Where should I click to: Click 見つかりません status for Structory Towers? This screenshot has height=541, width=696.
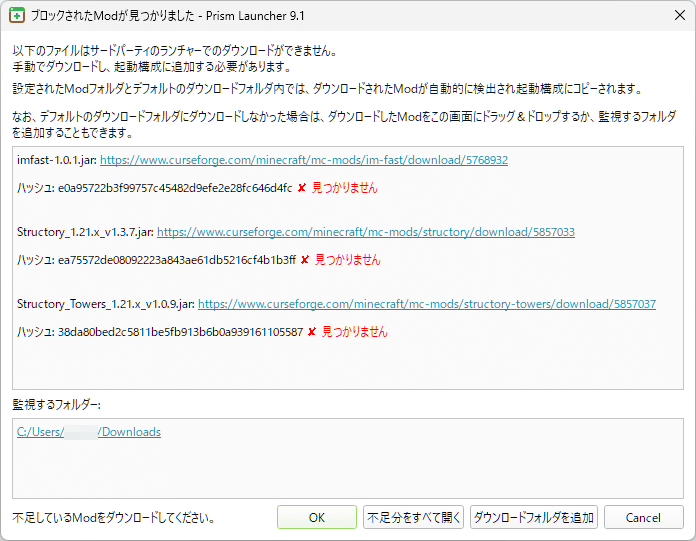click(355, 332)
